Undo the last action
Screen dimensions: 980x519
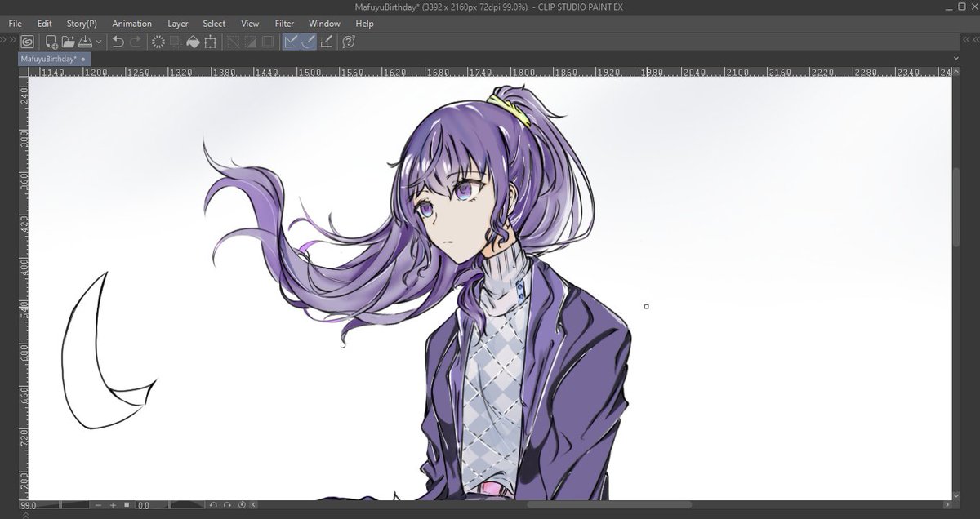[x=118, y=42]
